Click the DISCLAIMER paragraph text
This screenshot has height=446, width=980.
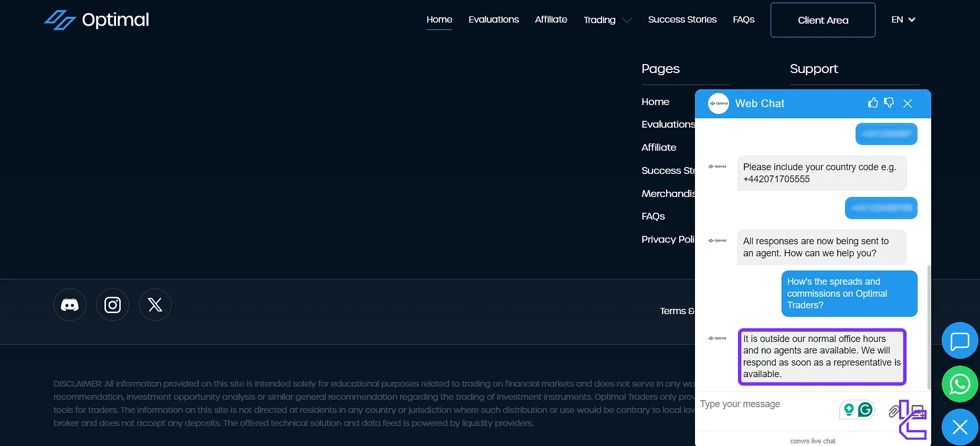tap(374, 403)
